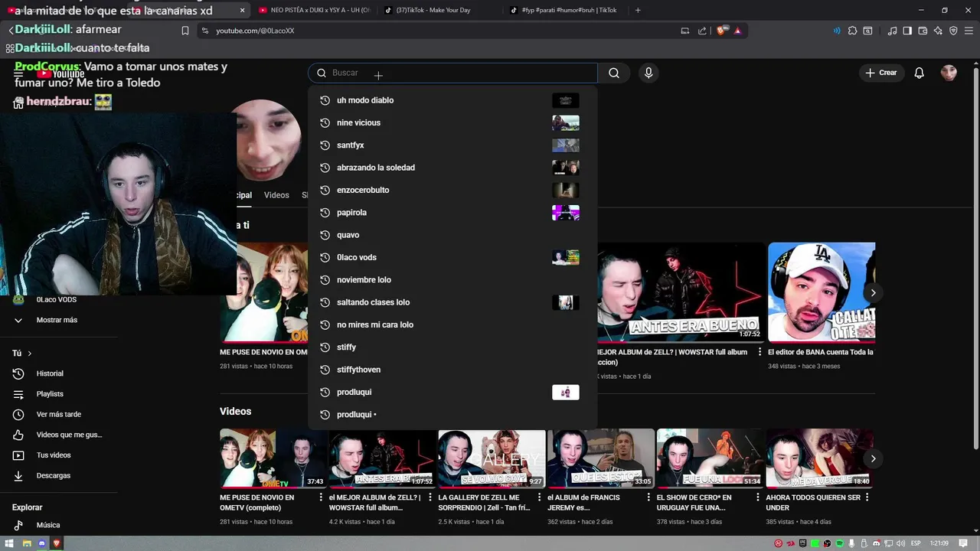Pick the 'enzocerobulto' suggestion
The image size is (980, 551).
[452, 190]
